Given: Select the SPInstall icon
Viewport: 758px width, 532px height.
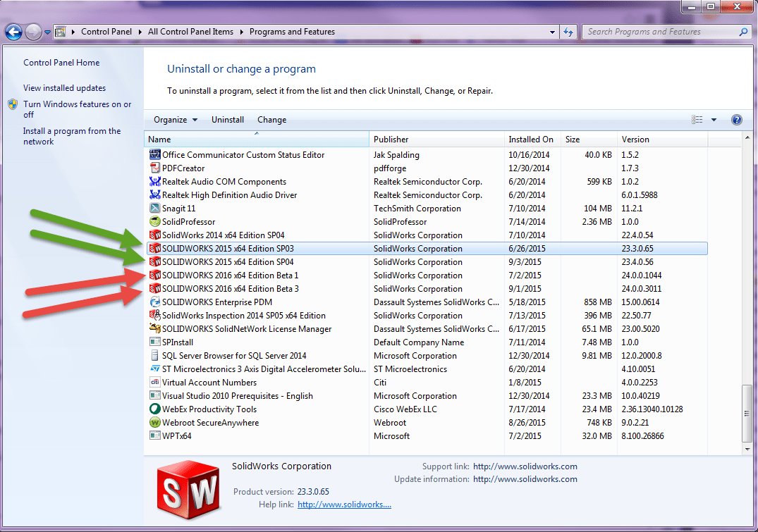Looking at the screenshot, I should click(154, 342).
